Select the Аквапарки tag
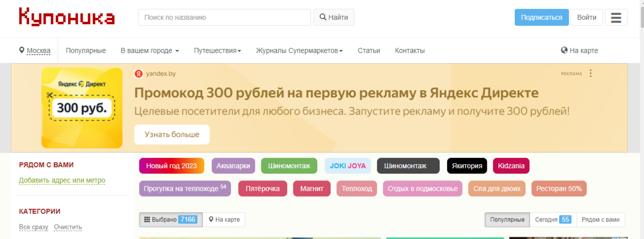The image size is (644, 239). [x=233, y=166]
